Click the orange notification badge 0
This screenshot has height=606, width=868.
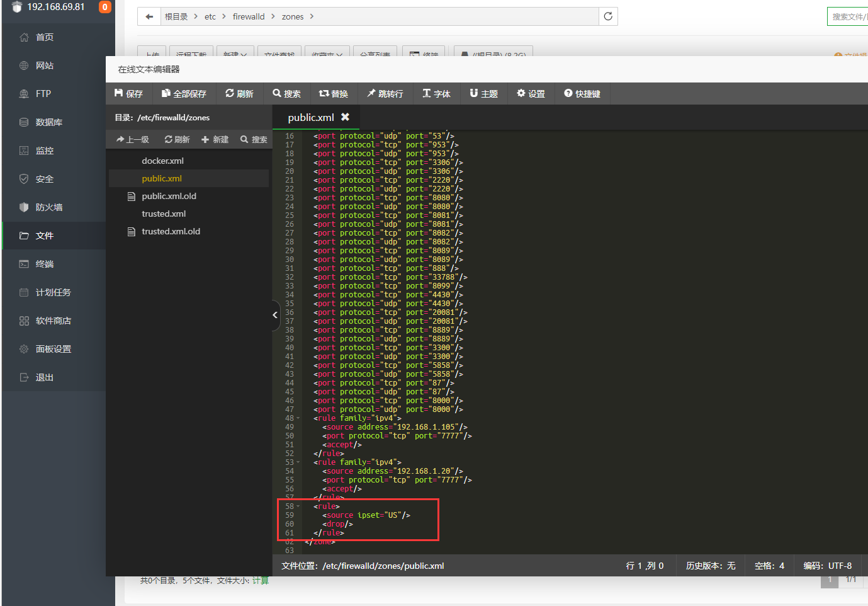(x=105, y=7)
